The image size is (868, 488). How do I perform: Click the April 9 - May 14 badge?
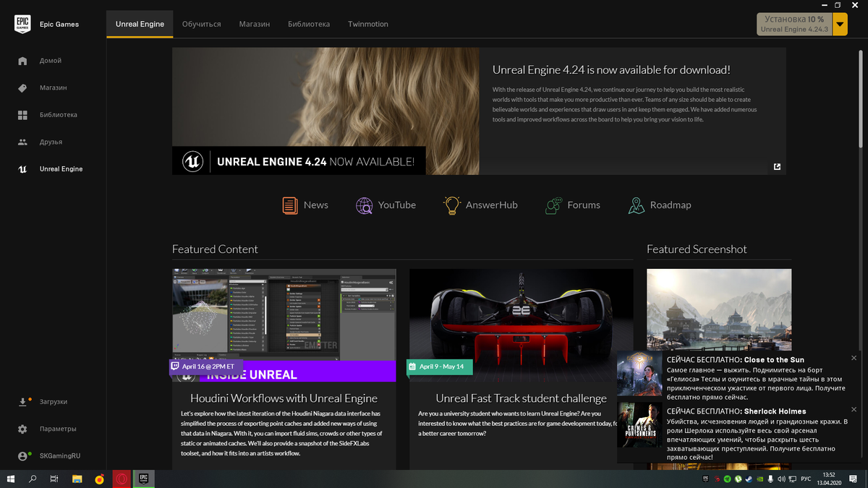(x=440, y=367)
